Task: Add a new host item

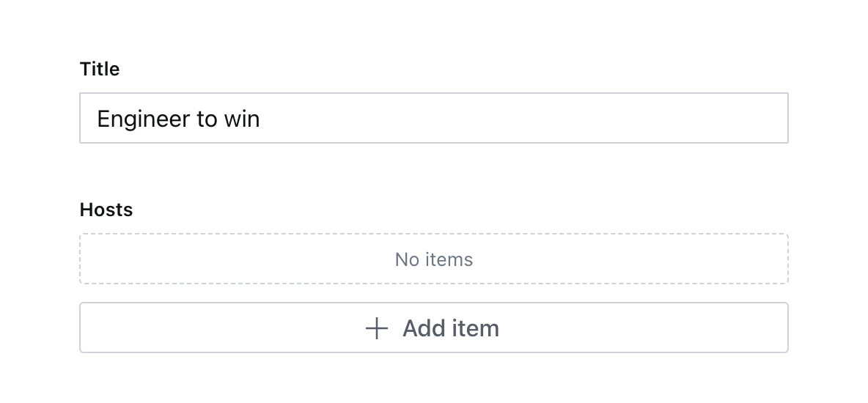Action: click(433, 328)
